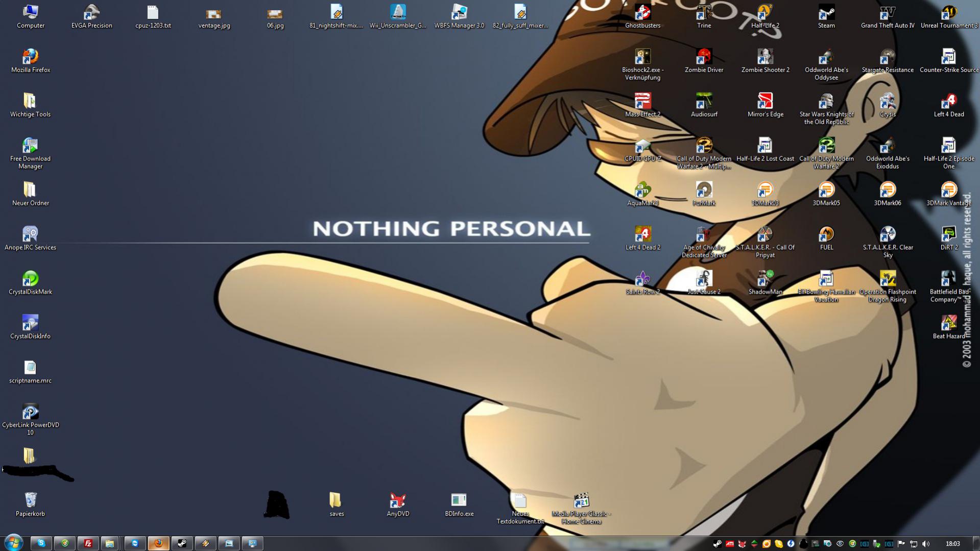Open the saves folder

coord(337,505)
